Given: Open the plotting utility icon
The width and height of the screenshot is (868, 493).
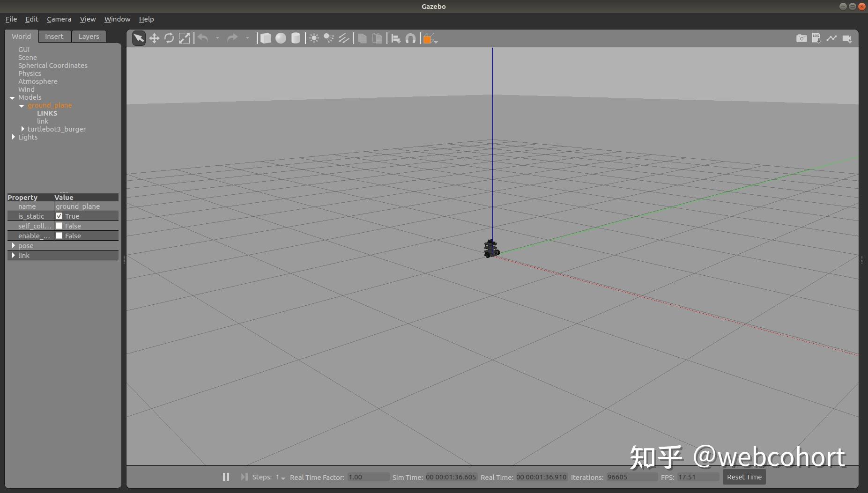Looking at the screenshot, I should (x=832, y=38).
